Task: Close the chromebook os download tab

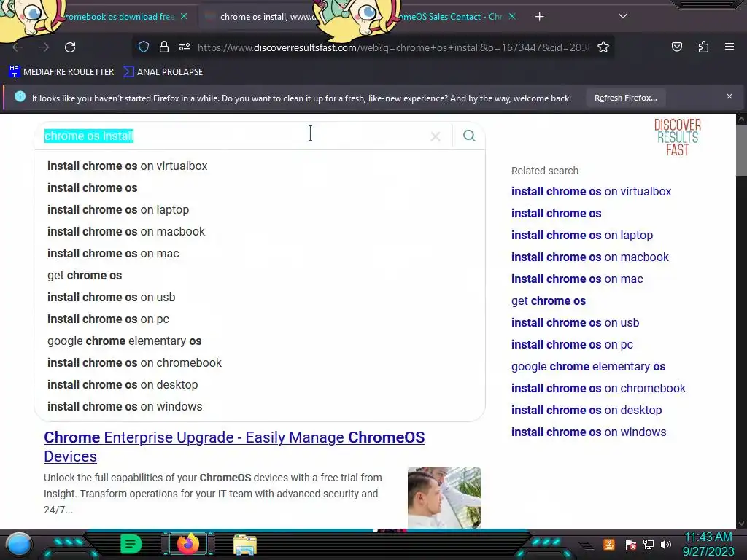Action: coord(183,16)
